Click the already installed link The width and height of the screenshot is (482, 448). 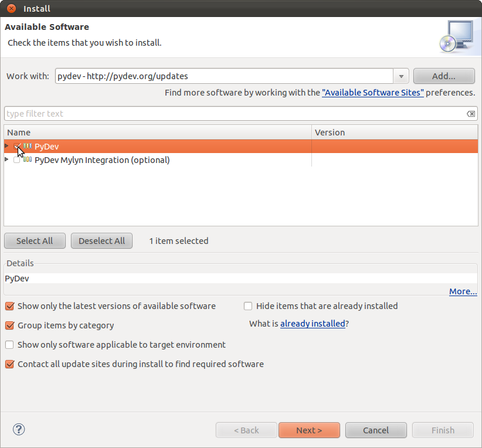(x=313, y=323)
